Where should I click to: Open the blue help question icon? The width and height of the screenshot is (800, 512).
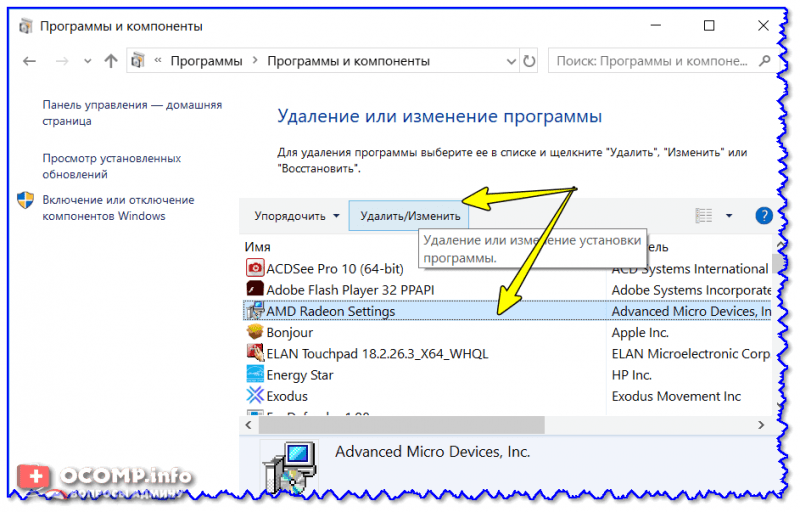764,215
